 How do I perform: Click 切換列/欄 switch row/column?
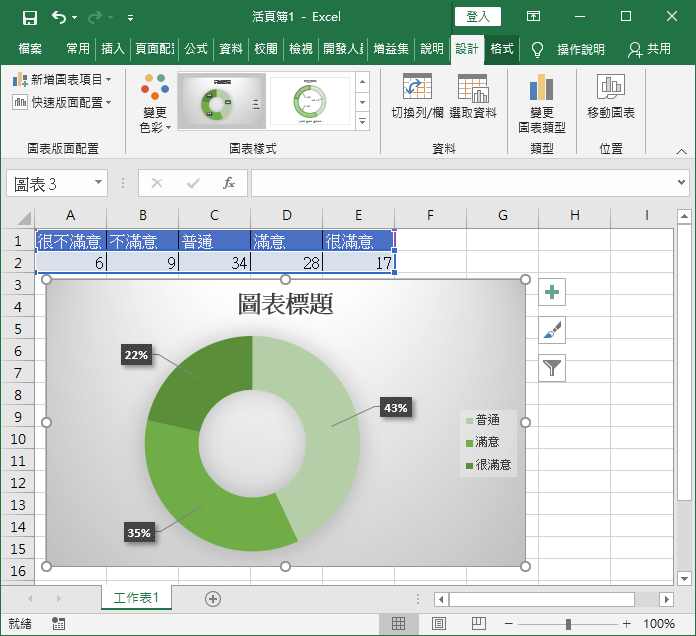point(417,97)
